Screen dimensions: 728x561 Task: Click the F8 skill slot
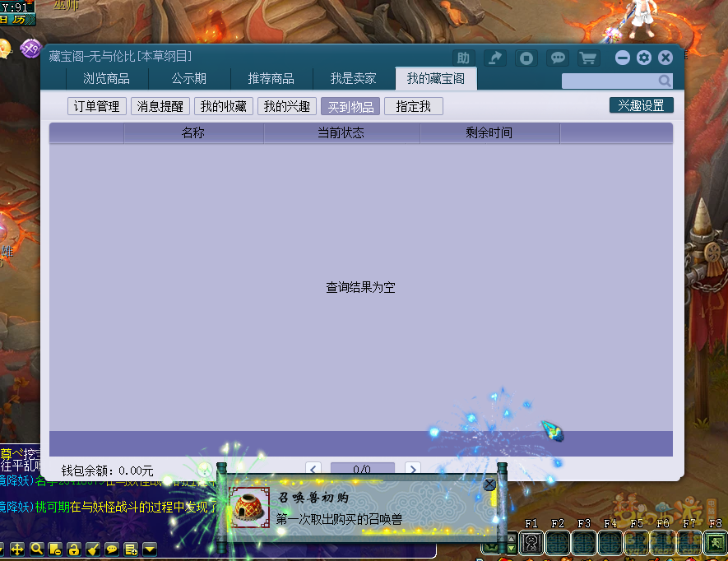coord(716,542)
